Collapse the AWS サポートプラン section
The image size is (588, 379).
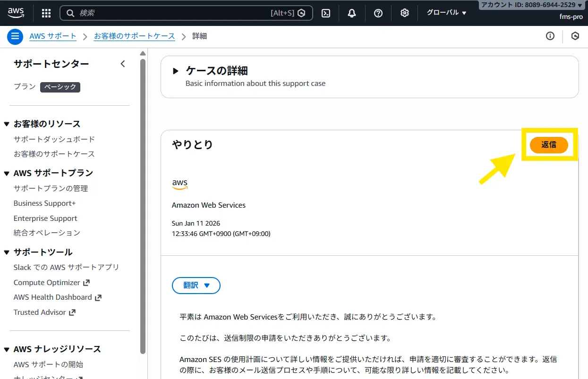click(7, 173)
